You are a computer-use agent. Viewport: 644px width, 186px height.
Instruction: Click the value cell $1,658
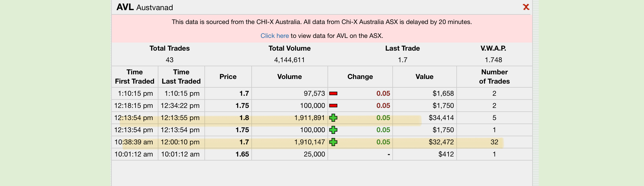click(443, 93)
